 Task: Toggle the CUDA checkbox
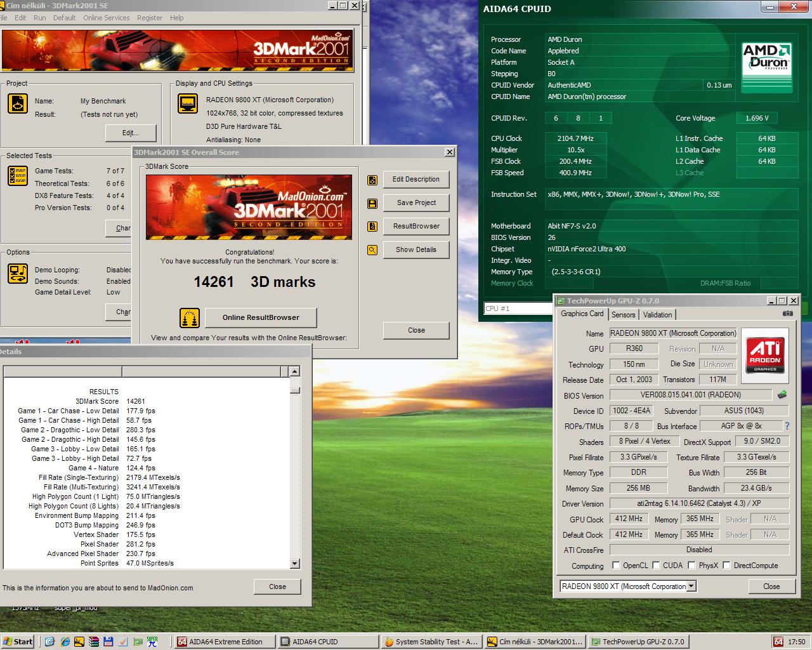click(x=657, y=565)
